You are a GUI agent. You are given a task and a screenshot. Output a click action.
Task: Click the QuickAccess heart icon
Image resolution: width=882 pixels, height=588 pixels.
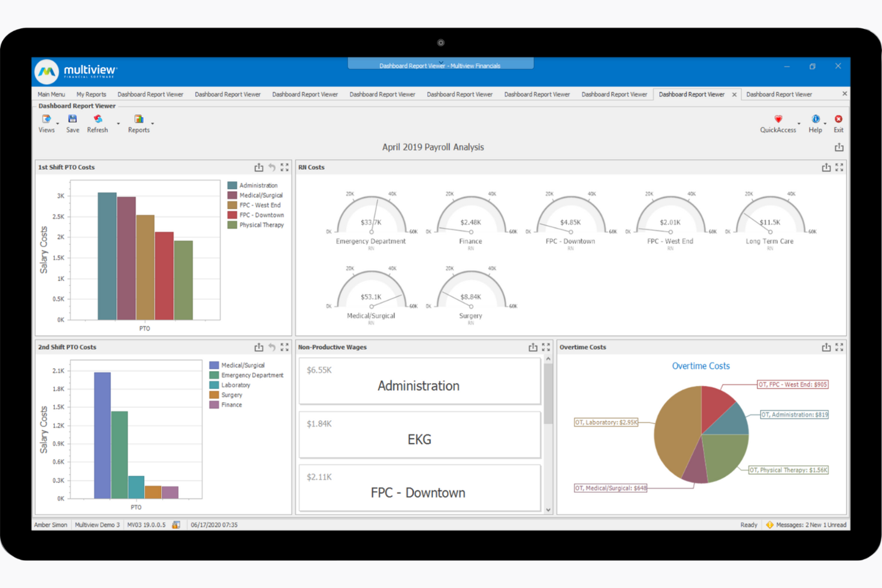pyautogui.click(x=778, y=119)
